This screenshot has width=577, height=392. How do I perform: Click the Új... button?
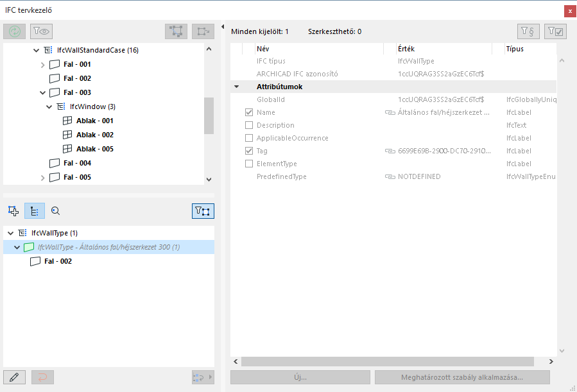[x=300, y=377]
